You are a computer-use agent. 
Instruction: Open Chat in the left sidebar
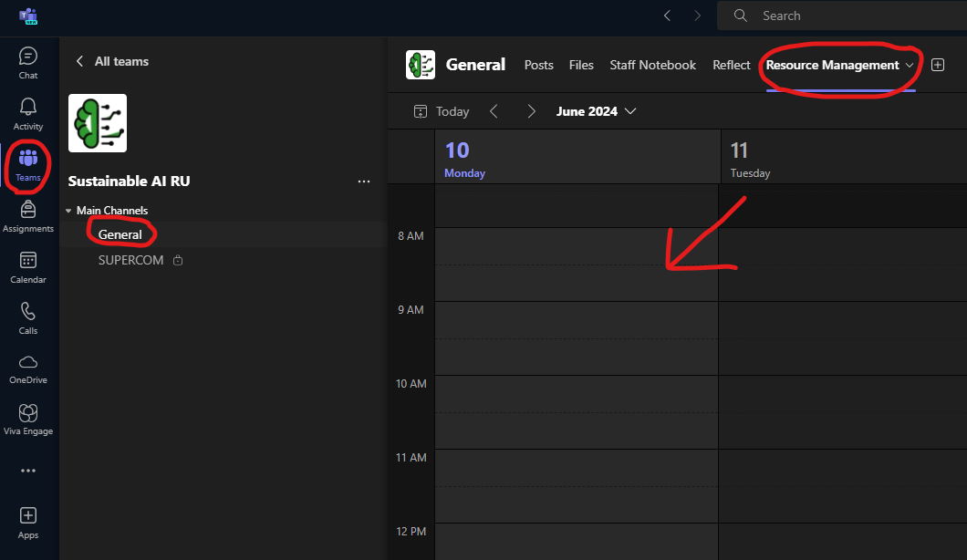[x=28, y=63]
